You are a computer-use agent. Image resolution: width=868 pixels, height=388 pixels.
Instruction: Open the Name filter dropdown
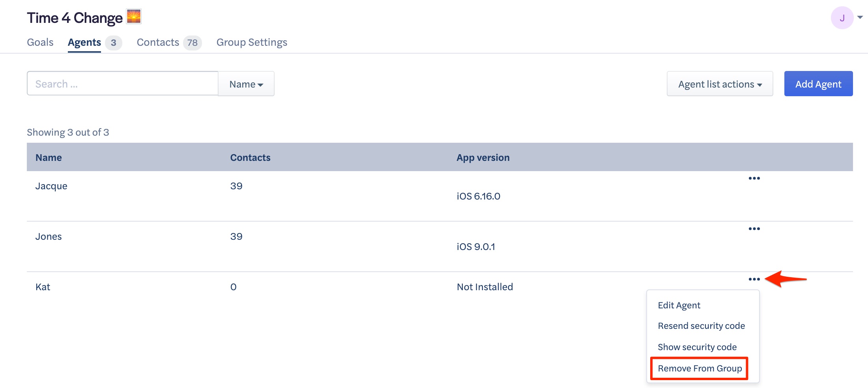tap(246, 84)
